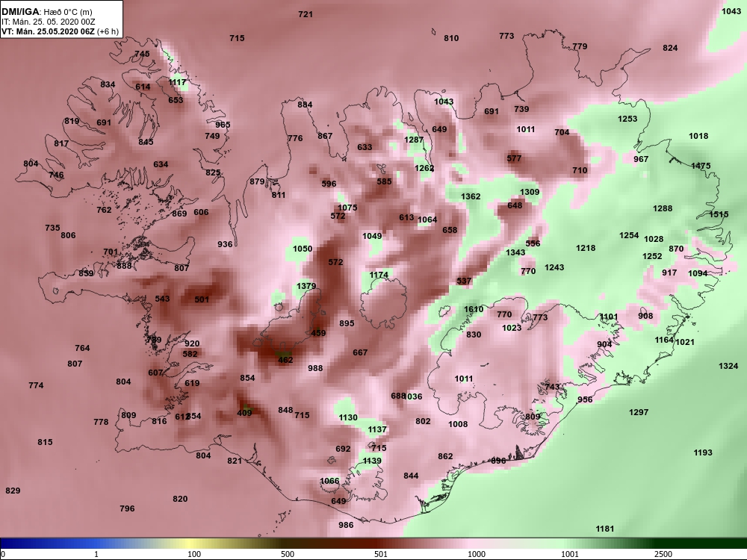The width and height of the screenshot is (747, 560).
Task: Click the 1050 height label
Action: [x=303, y=249]
